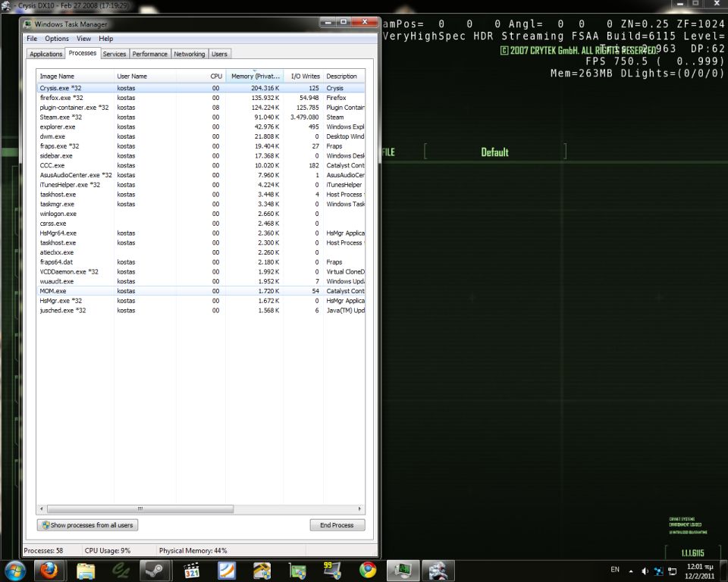Select the HsMgr64.exe process
The image size is (728, 582).
click(x=200, y=233)
